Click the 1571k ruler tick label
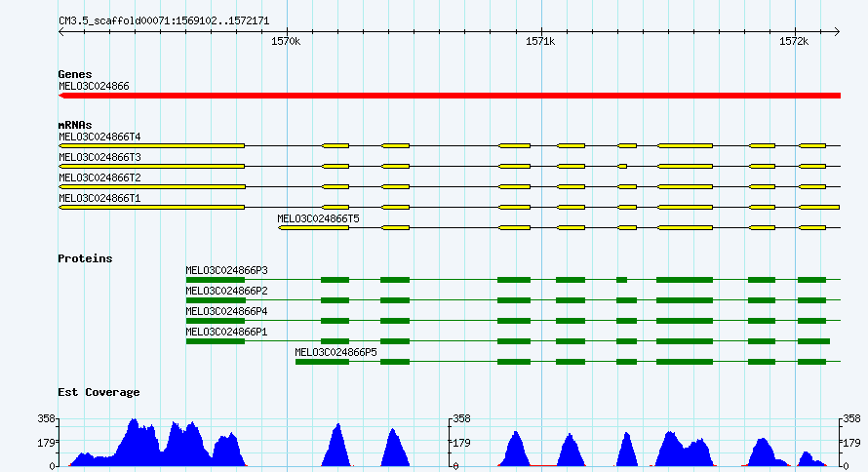The height and width of the screenshot is (472, 868). coord(540,42)
